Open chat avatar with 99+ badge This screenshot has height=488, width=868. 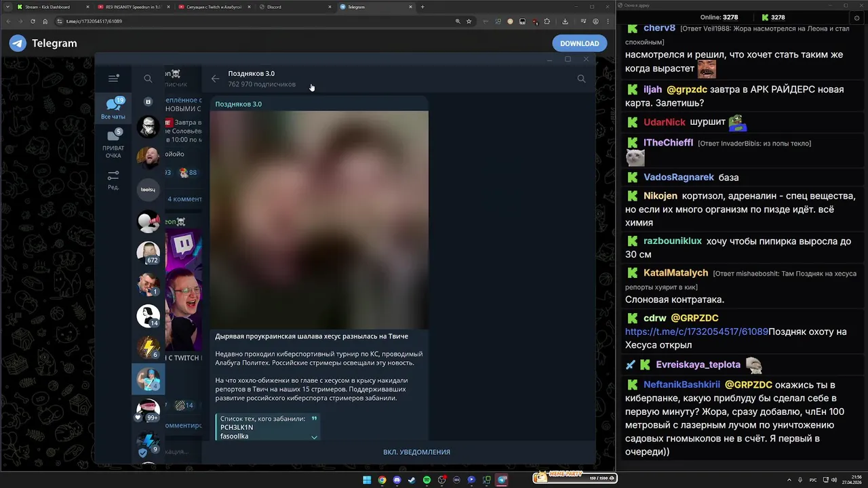[149, 411]
